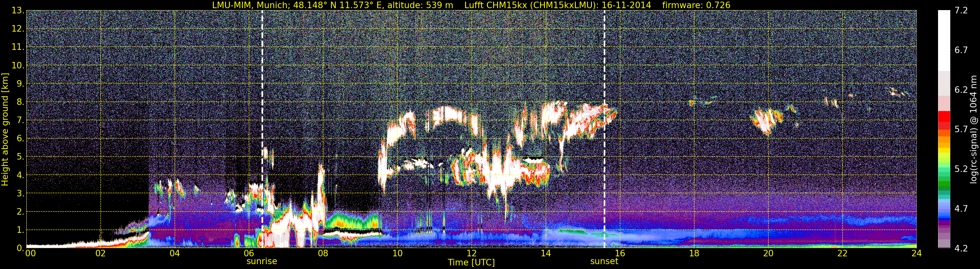Click the time tick label '20'
980x269 pixels.
768,254
